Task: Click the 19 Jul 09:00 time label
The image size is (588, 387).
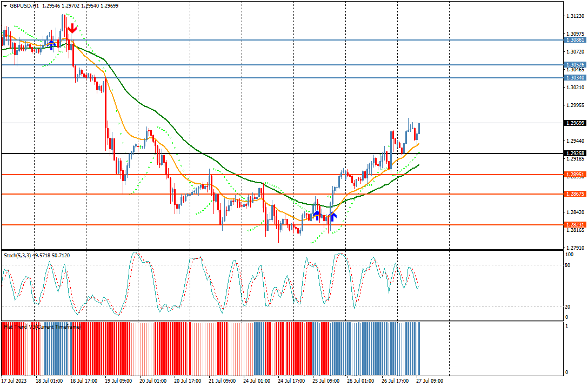Action: click(118, 381)
